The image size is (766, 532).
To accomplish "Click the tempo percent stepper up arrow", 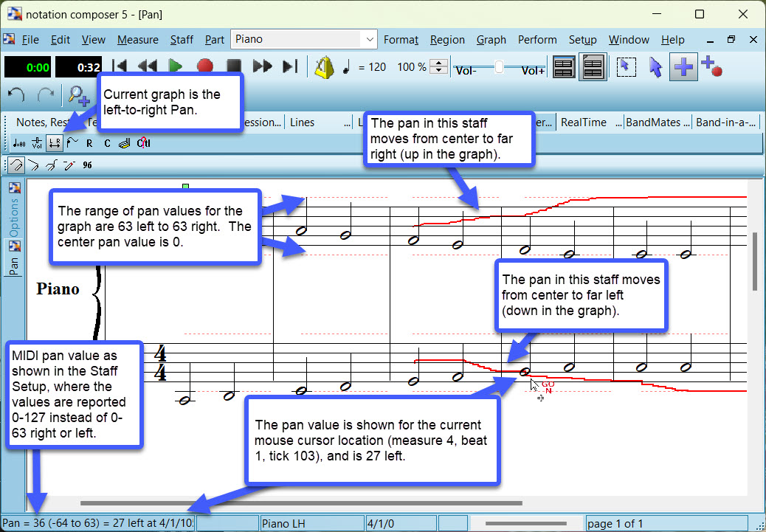I will click(x=439, y=63).
